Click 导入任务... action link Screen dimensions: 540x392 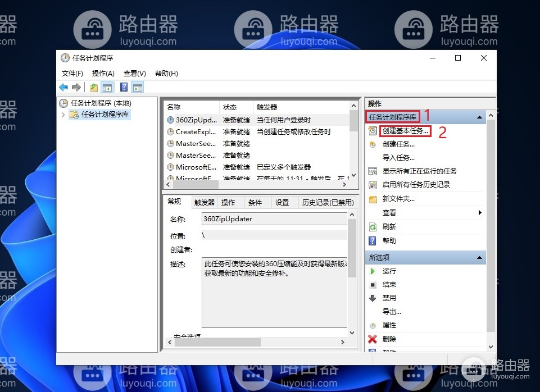(398, 158)
